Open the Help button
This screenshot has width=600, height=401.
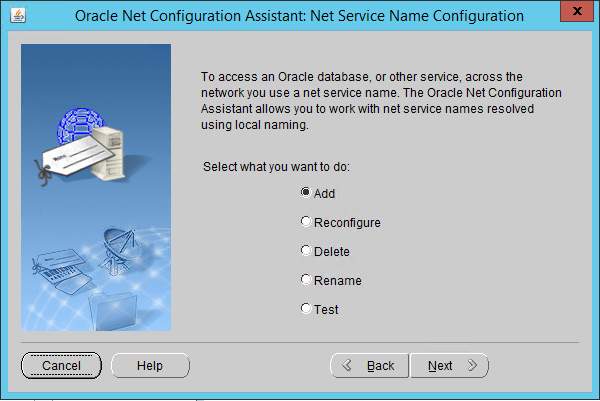(150, 365)
